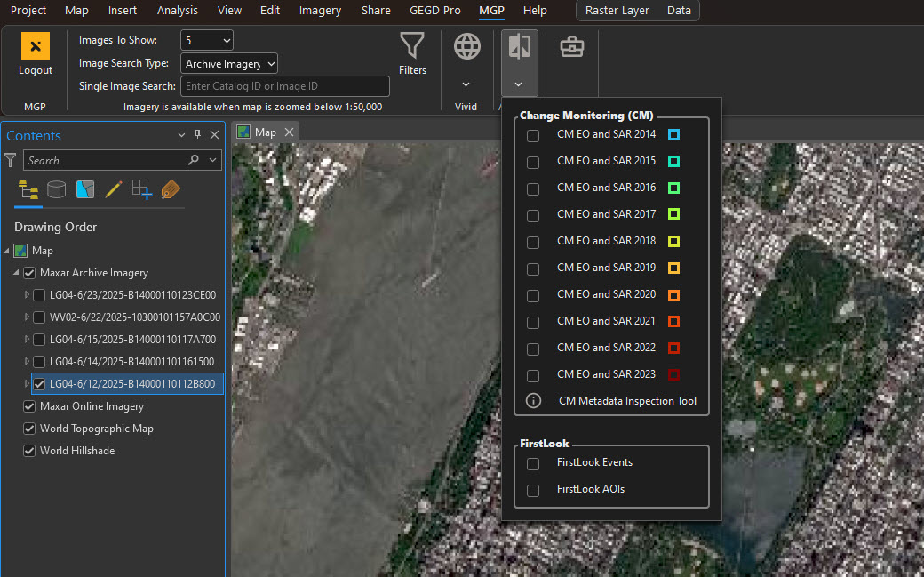Open the Raster Layer contextual tab

617,10
